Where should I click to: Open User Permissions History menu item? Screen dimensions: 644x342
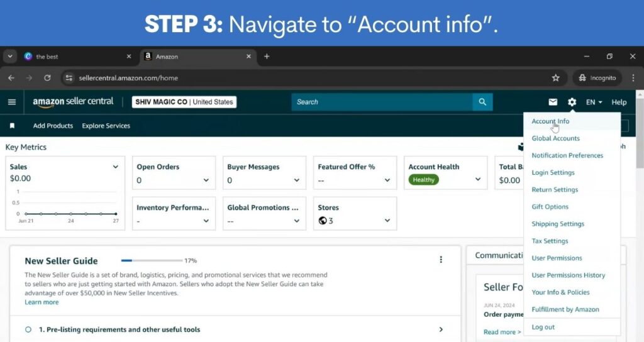click(x=568, y=275)
